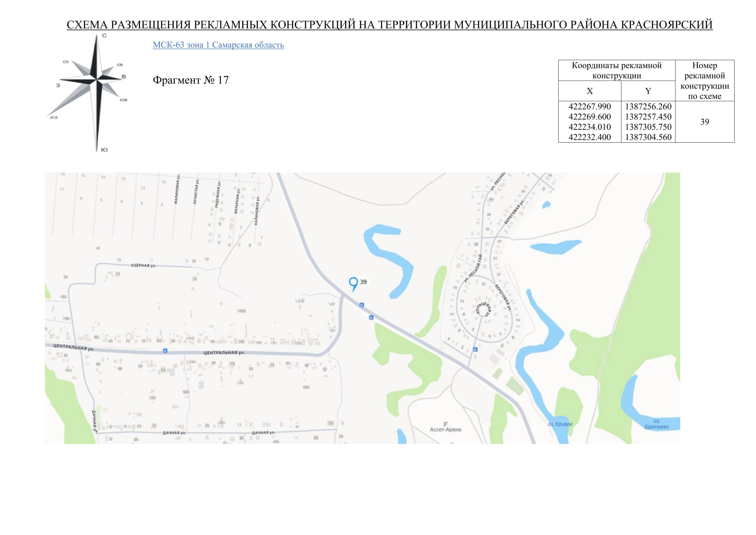Click the blue location marker numbered 39
This screenshot has height=535, width=756.
tap(353, 283)
